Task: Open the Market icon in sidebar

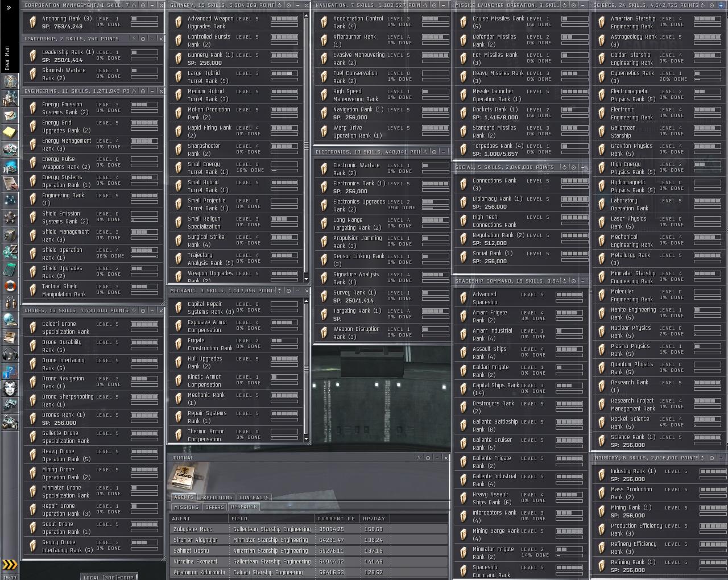Action: tap(10, 150)
